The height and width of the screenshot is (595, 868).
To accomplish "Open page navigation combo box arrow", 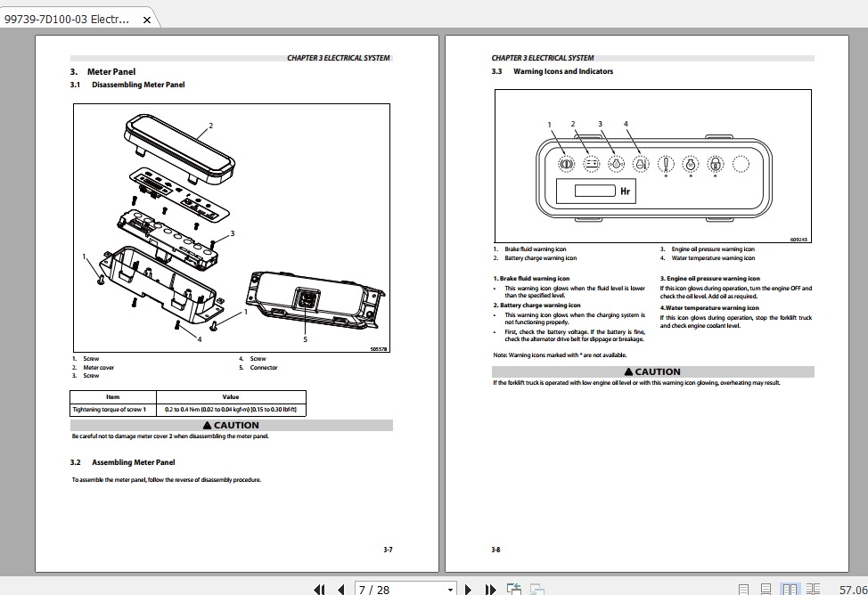I will [449, 589].
